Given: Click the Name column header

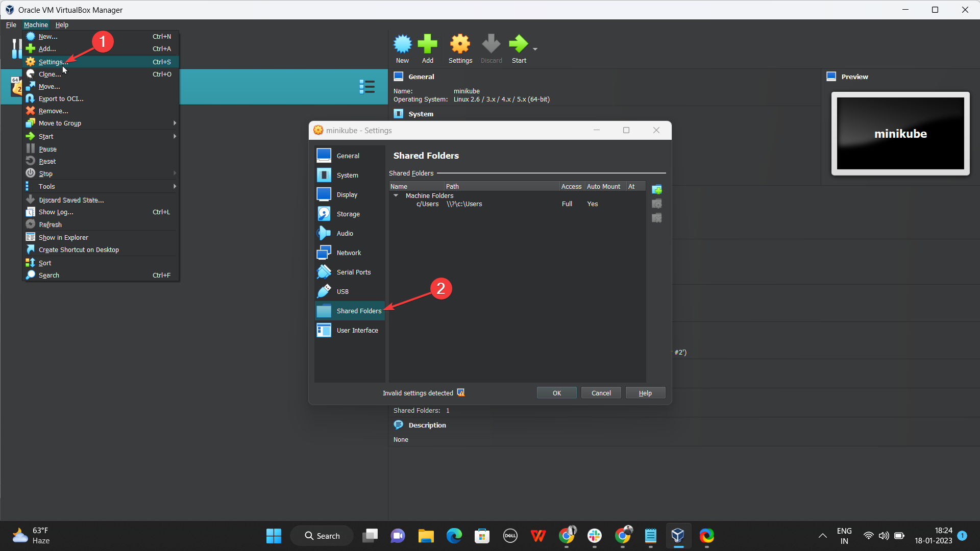Looking at the screenshot, I should [416, 187].
